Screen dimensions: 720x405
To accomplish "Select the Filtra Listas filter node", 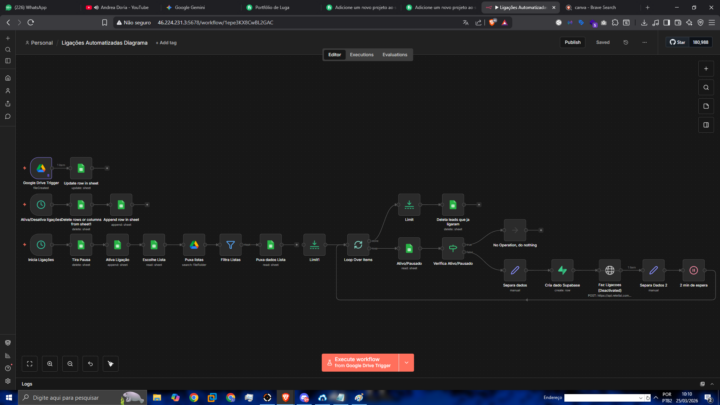I will [x=230, y=244].
